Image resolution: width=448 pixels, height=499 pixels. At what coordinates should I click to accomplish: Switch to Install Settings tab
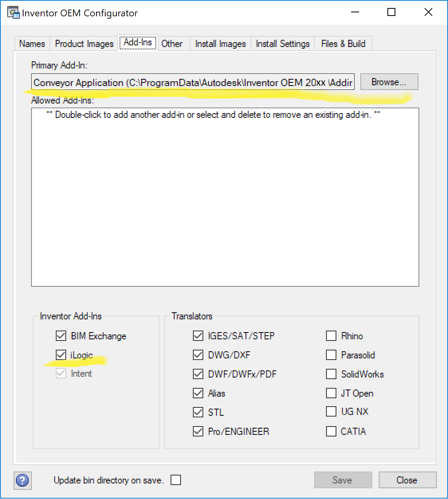coord(283,44)
